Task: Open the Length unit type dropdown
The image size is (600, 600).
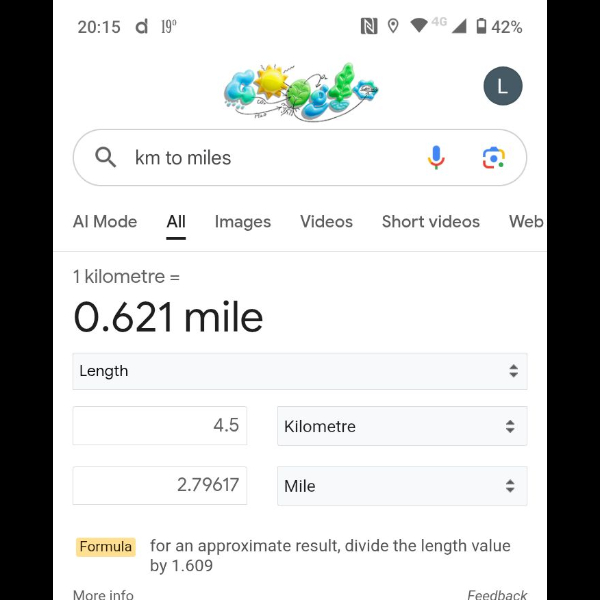Action: pyautogui.click(x=300, y=371)
